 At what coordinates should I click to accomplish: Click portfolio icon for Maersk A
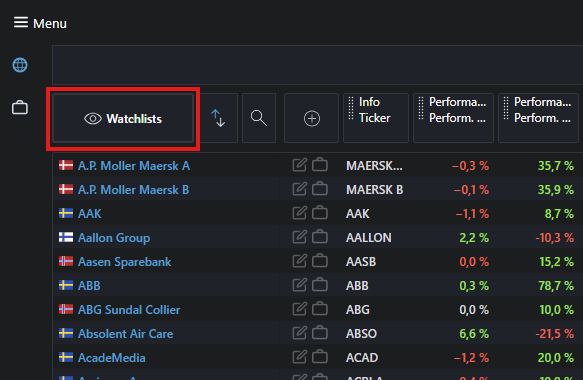pyautogui.click(x=320, y=165)
